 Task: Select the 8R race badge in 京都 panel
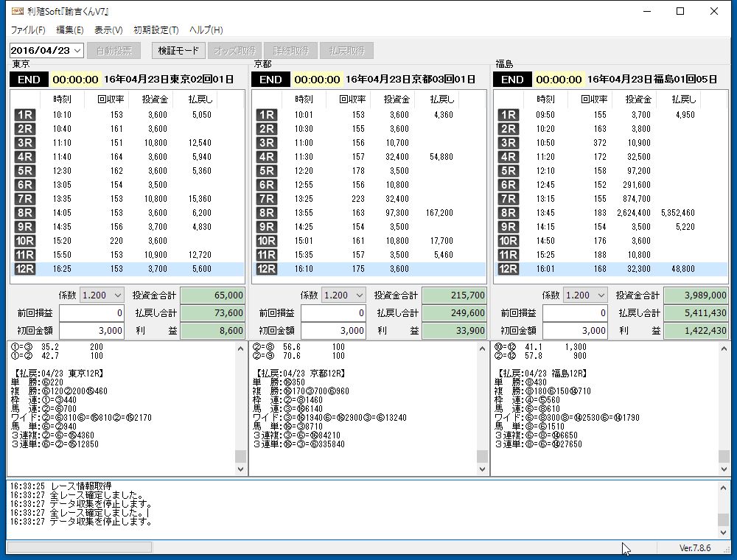click(x=266, y=213)
